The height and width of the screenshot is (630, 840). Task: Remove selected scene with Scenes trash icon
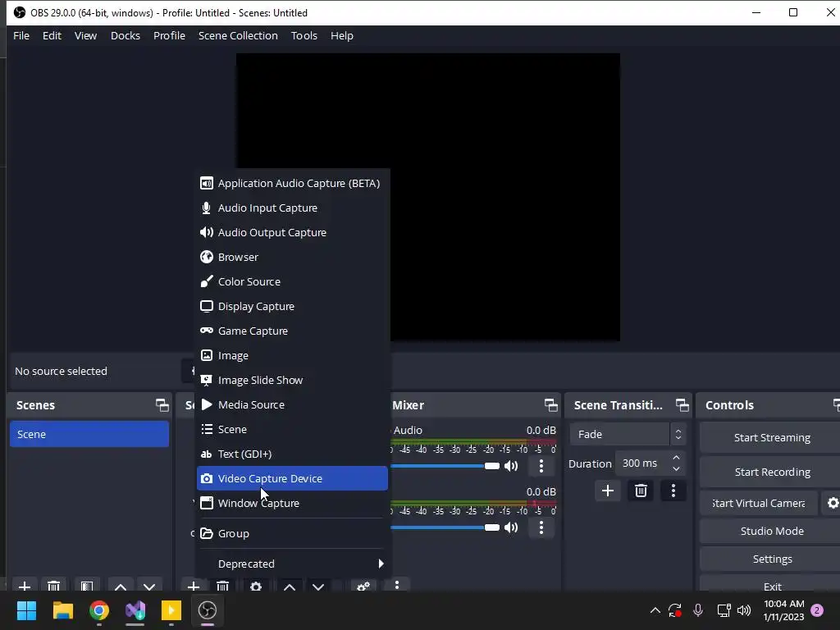(53, 586)
